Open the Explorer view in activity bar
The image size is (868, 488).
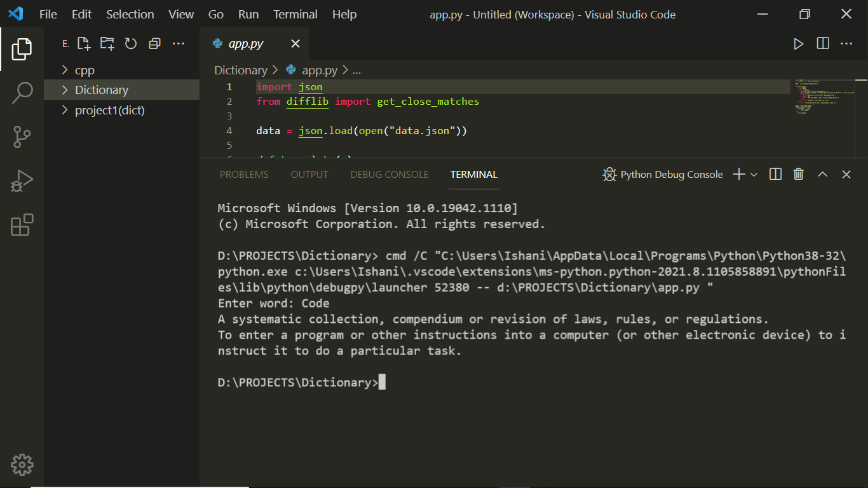22,48
